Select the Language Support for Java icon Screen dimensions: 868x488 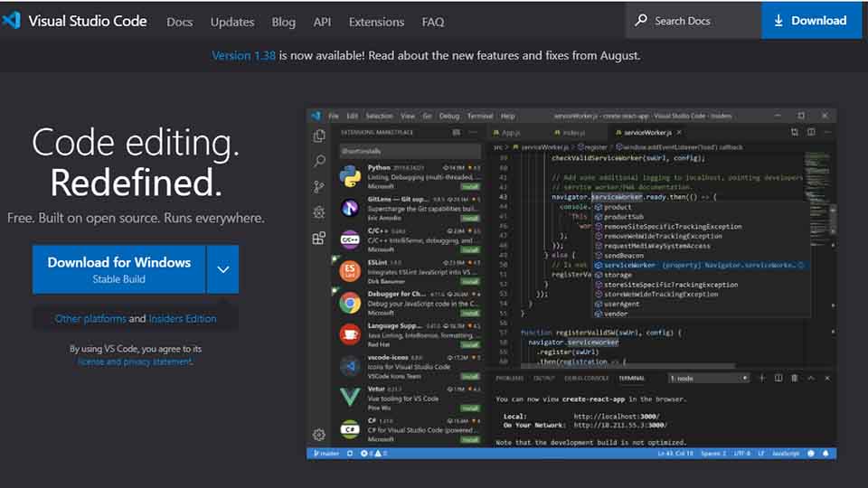point(350,334)
